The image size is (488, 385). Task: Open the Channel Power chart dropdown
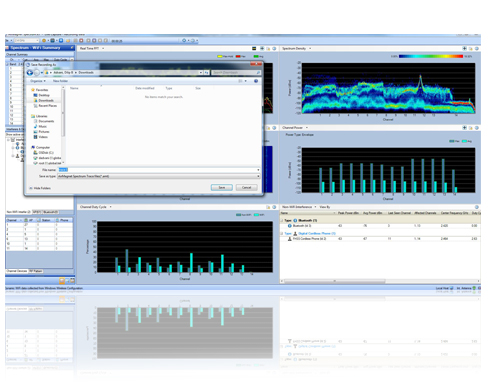(x=307, y=128)
